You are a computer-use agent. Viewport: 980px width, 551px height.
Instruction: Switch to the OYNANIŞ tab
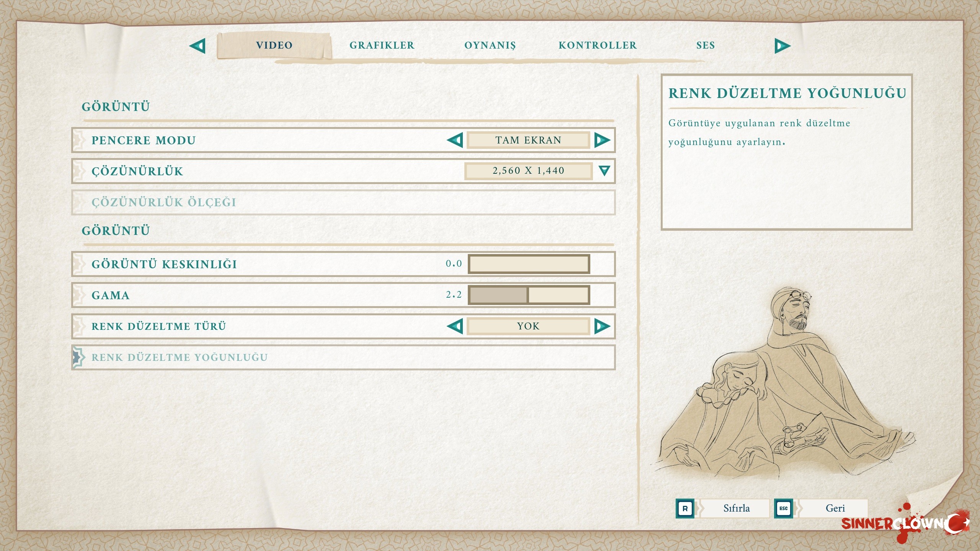point(490,46)
